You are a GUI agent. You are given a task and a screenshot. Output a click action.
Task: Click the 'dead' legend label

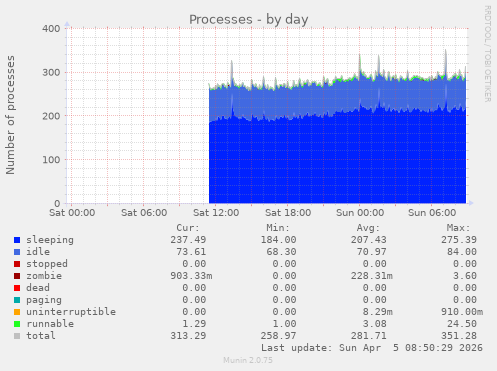38,288
